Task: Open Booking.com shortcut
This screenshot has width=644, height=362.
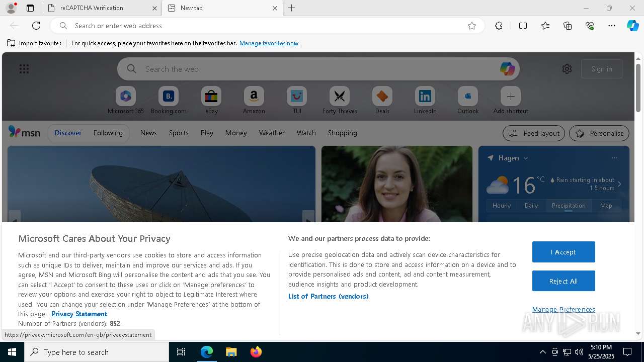Action: click(169, 101)
